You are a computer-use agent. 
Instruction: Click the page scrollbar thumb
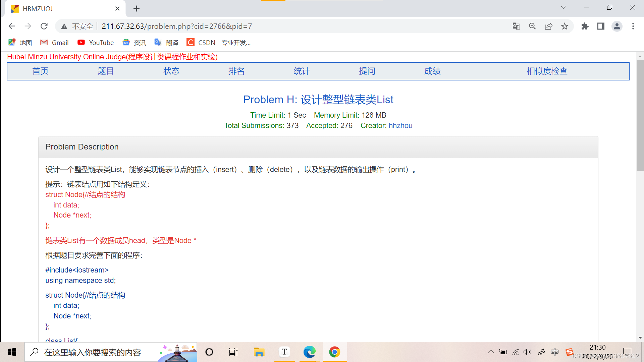[640, 116]
